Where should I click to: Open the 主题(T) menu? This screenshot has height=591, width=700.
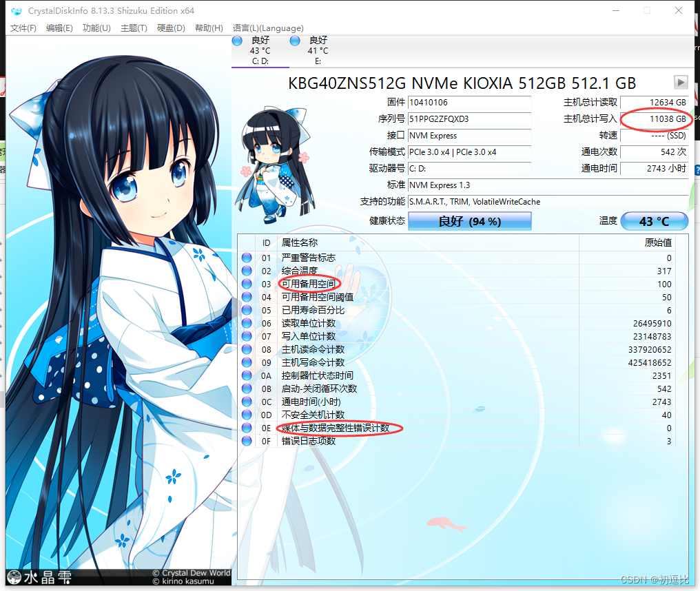pyautogui.click(x=134, y=28)
